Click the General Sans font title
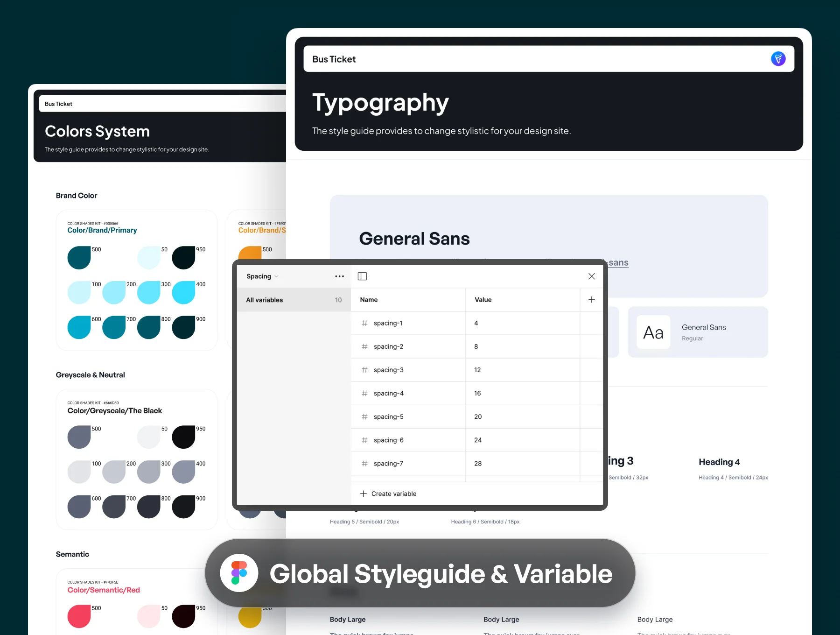 [x=414, y=239]
